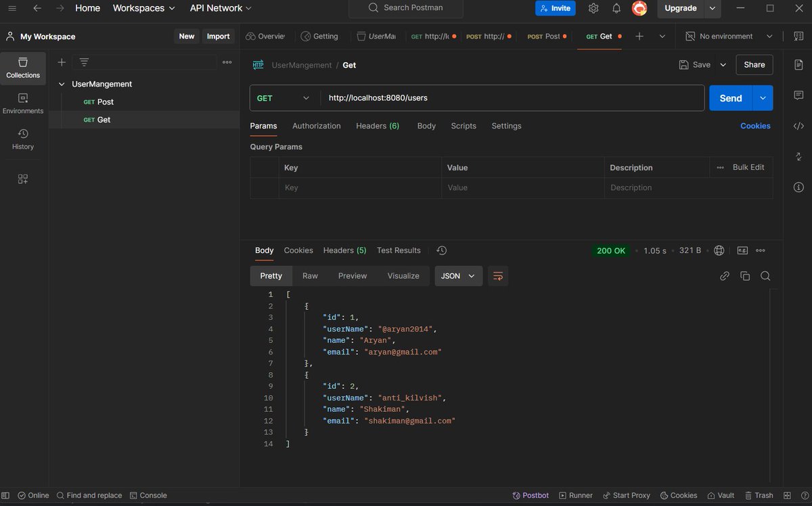812x506 pixels.
Task: Click the New button
Action: pyautogui.click(x=187, y=37)
